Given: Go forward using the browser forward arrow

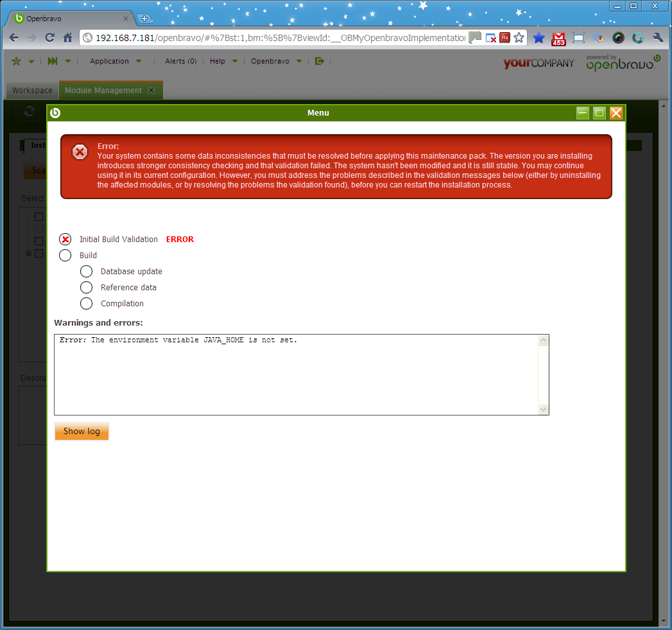Looking at the screenshot, I should [x=31, y=38].
